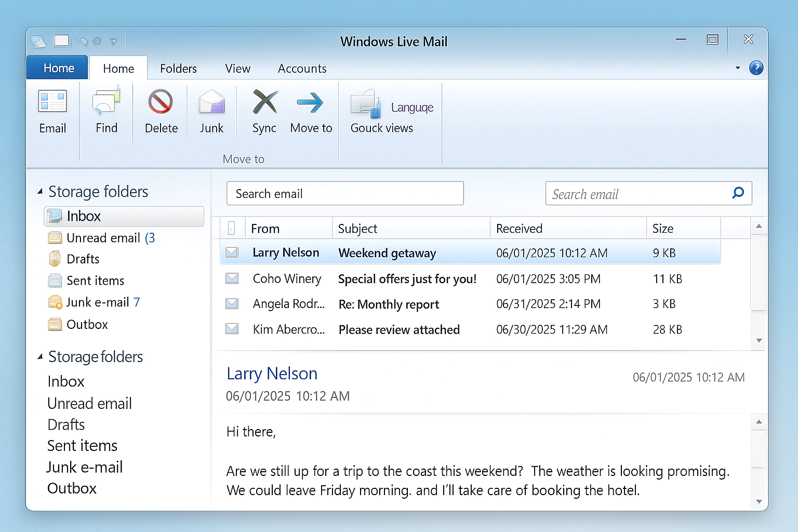Mark message as Junk

[211, 102]
